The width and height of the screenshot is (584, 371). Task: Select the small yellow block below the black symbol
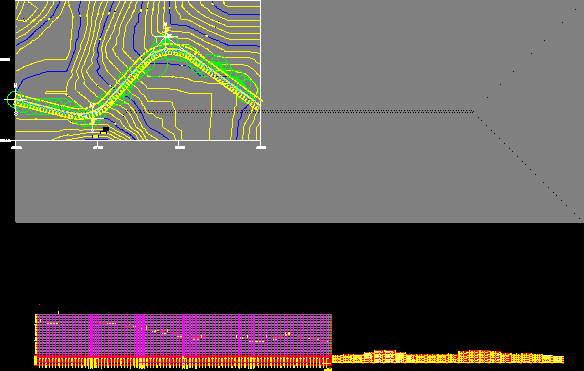(96, 136)
